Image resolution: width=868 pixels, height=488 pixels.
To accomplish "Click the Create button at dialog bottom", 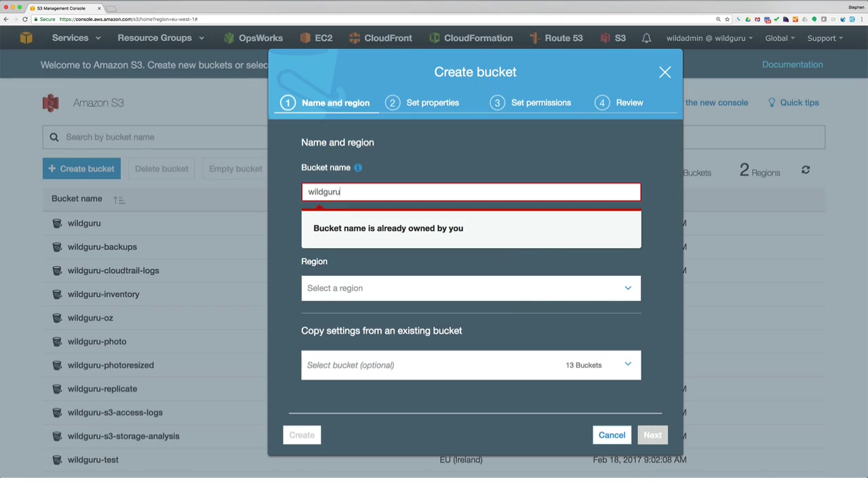I will [x=302, y=435].
